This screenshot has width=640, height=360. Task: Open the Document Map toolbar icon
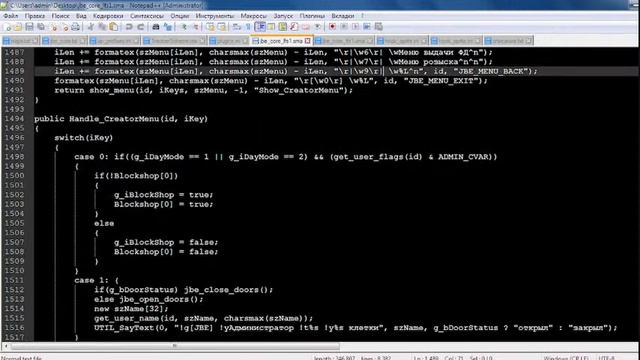pos(282,27)
